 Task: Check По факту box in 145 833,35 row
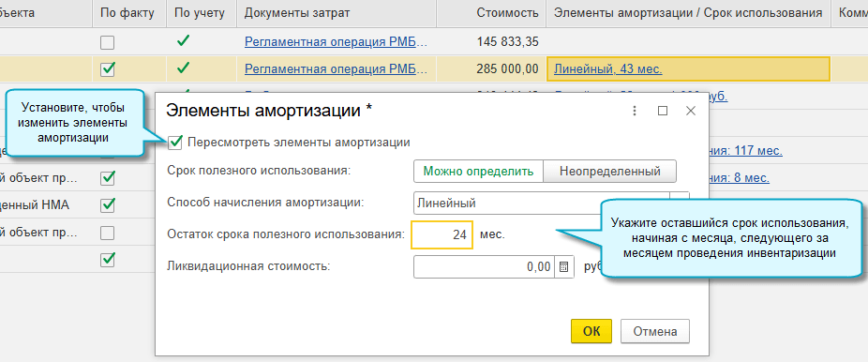[x=108, y=42]
